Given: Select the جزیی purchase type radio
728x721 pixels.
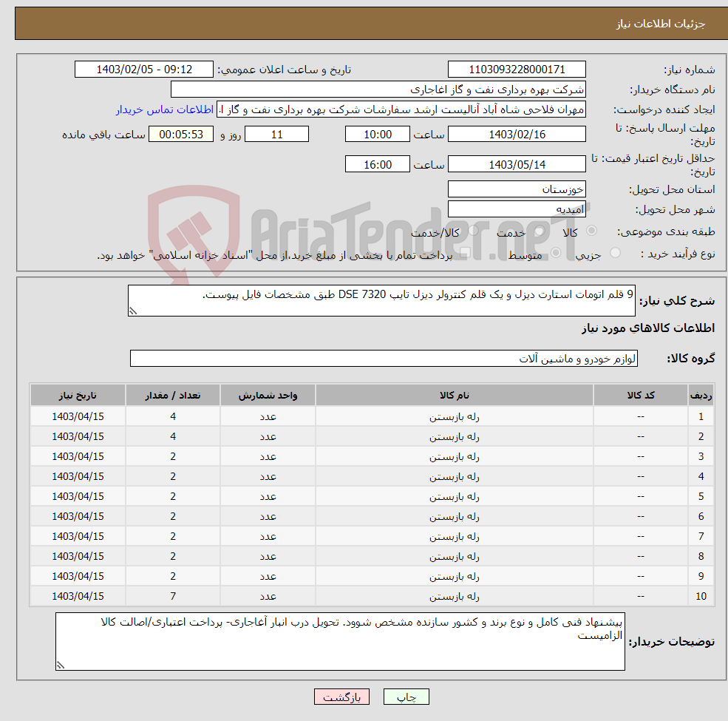Looking at the screenshot, I should pyautogui.click(x=615, y=253).
